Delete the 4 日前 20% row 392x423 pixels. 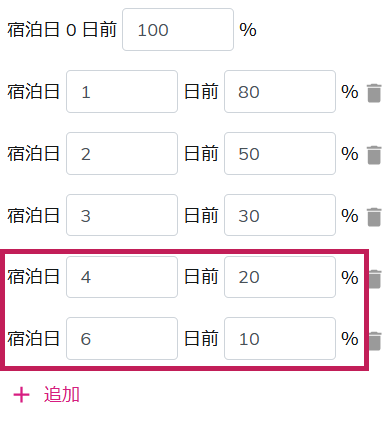[375, 279]
